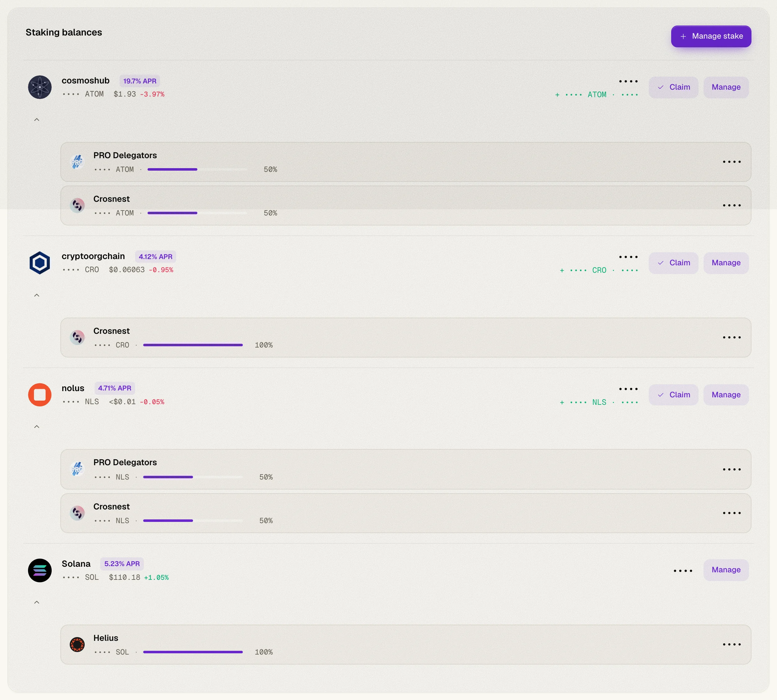The width and height of the screenshot is (777, 700).
Task: Click the -3.97% ATOM price change
Action: (152, 94)
